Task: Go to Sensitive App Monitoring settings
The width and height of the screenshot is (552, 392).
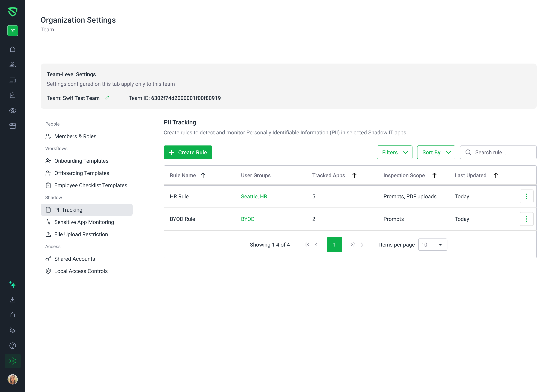Action: (x=84, y=222)
